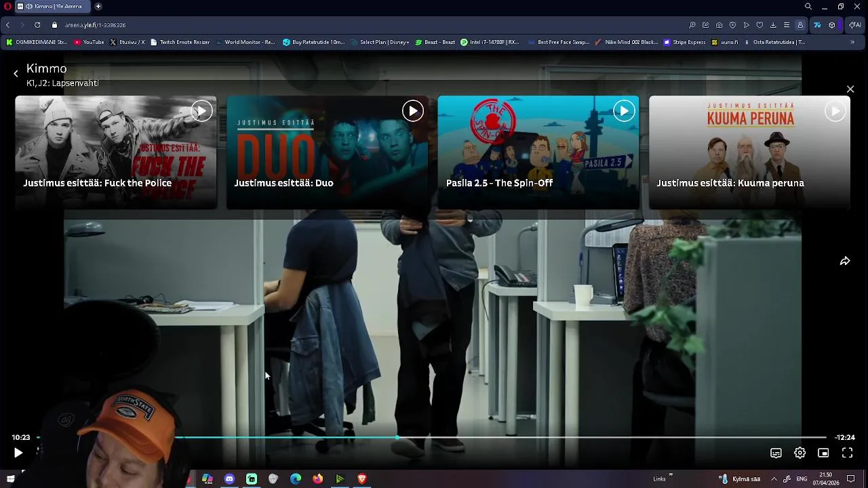The height and width of the screenshot is (488, 868).
Task: Open the Etusivu / X bookmark
Action: [x=127, y=42]
